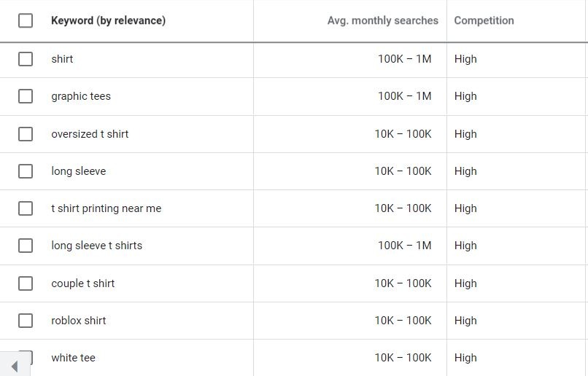Tick the 'long sleeve t shirts' checkbox
This screenshot has height=376, width=588.
click(x=26, y=246)
